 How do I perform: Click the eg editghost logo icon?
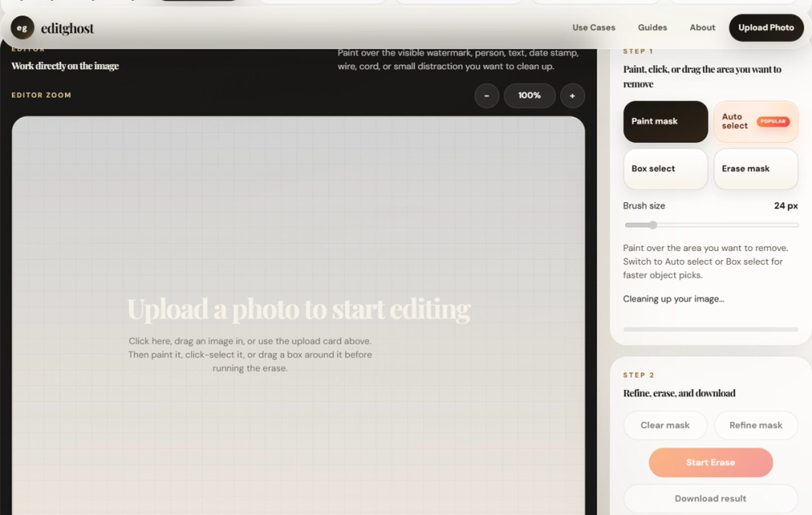pos(22,27)
